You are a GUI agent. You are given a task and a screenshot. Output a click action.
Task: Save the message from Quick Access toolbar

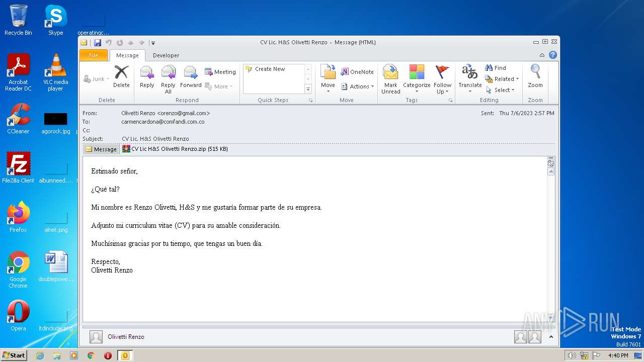click(98, 43)
